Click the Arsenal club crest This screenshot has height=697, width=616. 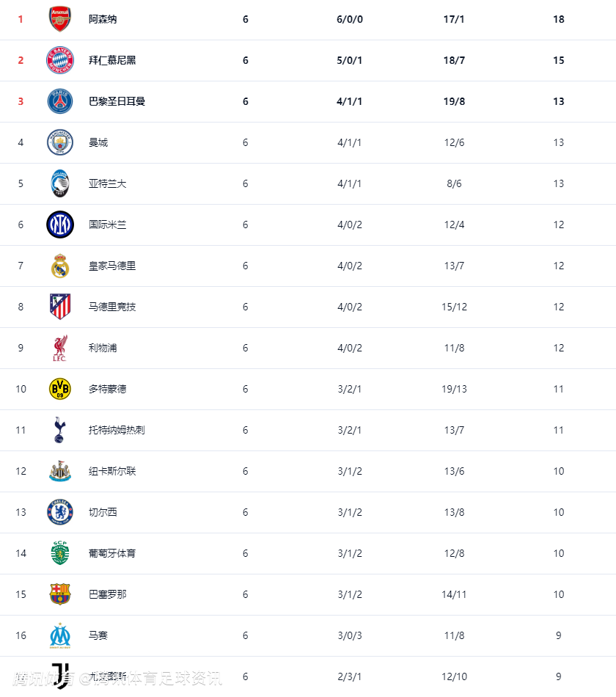[x=60, y=19]
